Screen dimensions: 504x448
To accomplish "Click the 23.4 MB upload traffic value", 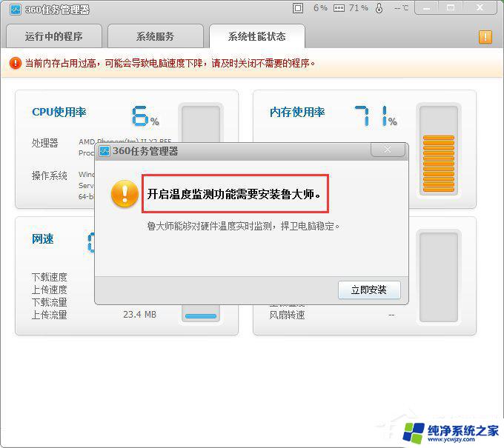I will click(140, 315).
